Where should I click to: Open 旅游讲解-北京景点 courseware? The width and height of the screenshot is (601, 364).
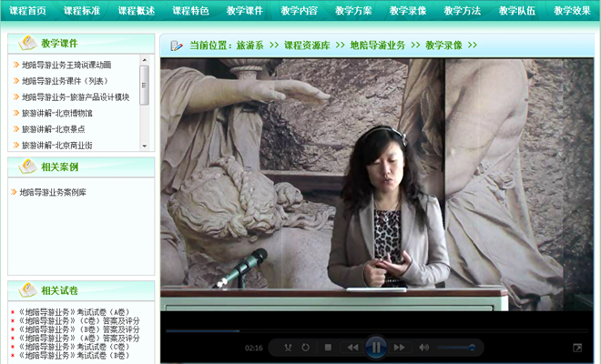[54, 129]
